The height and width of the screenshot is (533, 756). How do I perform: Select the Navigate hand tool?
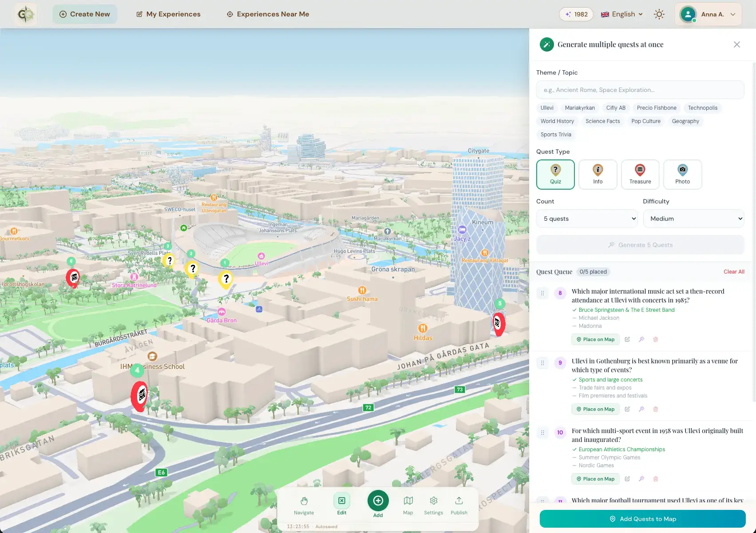pos(304,505)
